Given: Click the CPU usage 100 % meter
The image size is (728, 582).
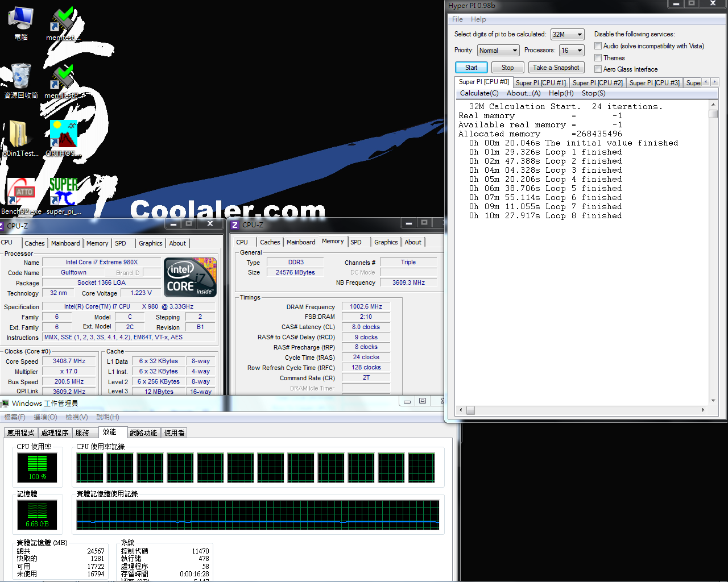Looking at the screenshot, I should [x=38, y=468].
